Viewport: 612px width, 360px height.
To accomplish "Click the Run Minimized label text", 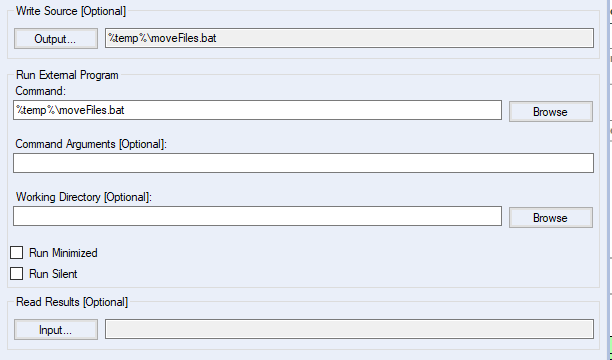I will point(63,253).
